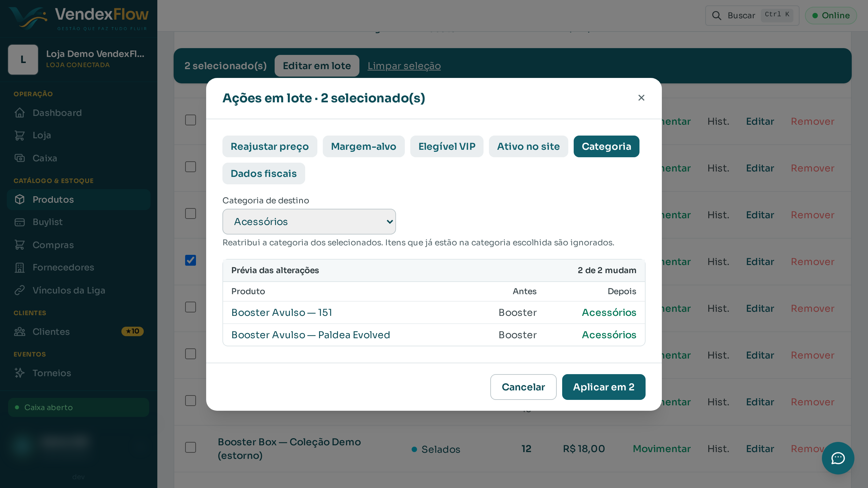Viewport: 868px width, 488px height.
Task: Toggle the second product row checkbox
Action: coord(191,167)
